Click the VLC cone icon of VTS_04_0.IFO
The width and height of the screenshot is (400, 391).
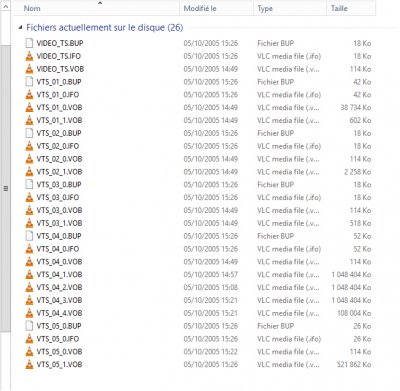pos(29,249)
